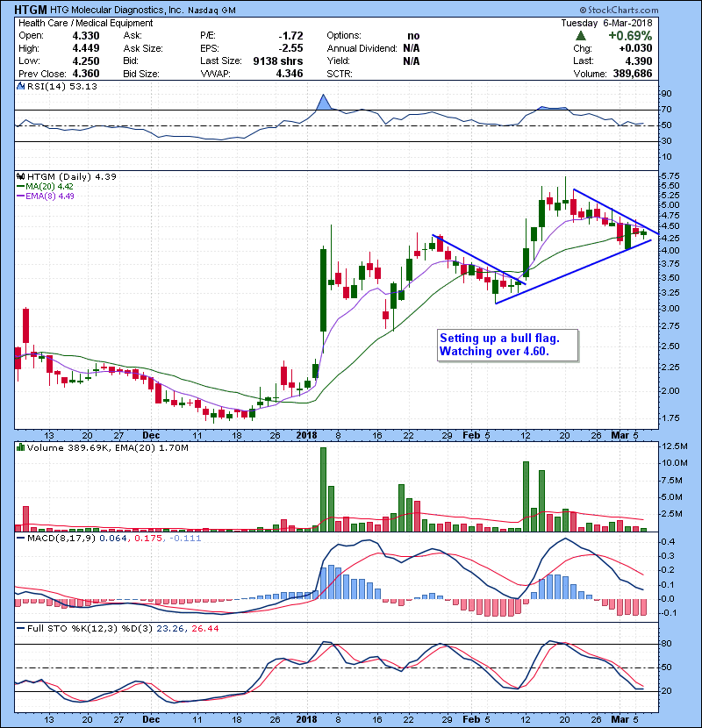Screen dimensions: 702x728
Task: Click the volume bars icon in the volume panel
Action: pyautogui.click(x=20, y=447)
